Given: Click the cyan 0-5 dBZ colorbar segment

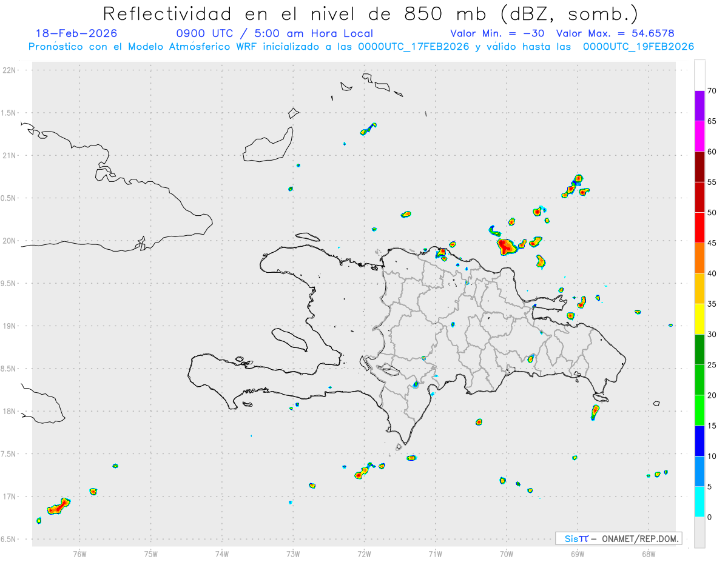Looking at the screenshot, I should [699, 502].
